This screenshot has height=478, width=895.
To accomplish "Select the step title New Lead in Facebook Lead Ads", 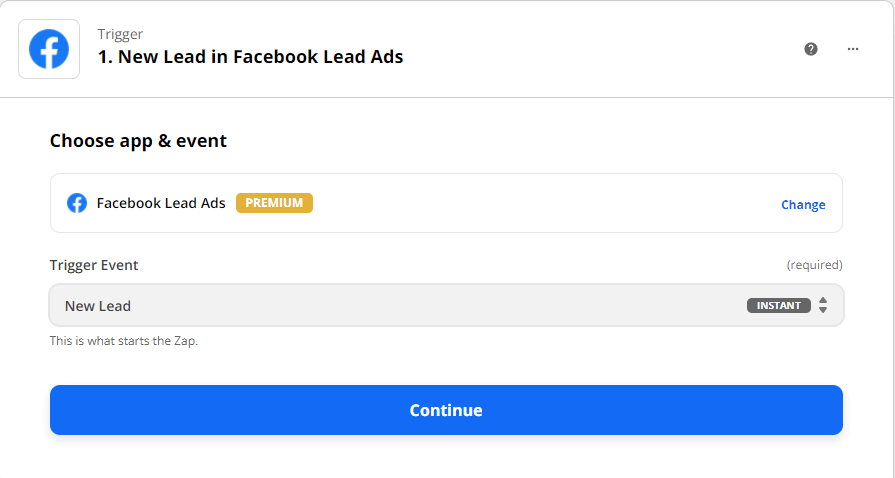I will 250,57.
